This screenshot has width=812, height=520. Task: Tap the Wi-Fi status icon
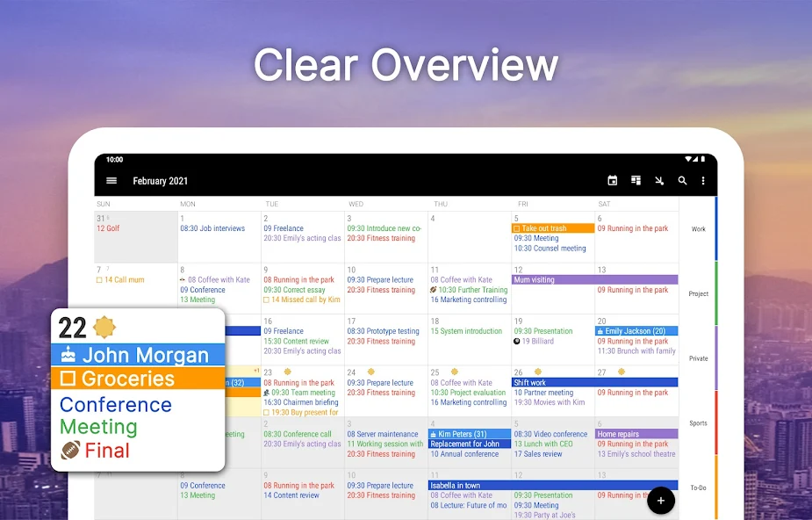coord(688,159)
